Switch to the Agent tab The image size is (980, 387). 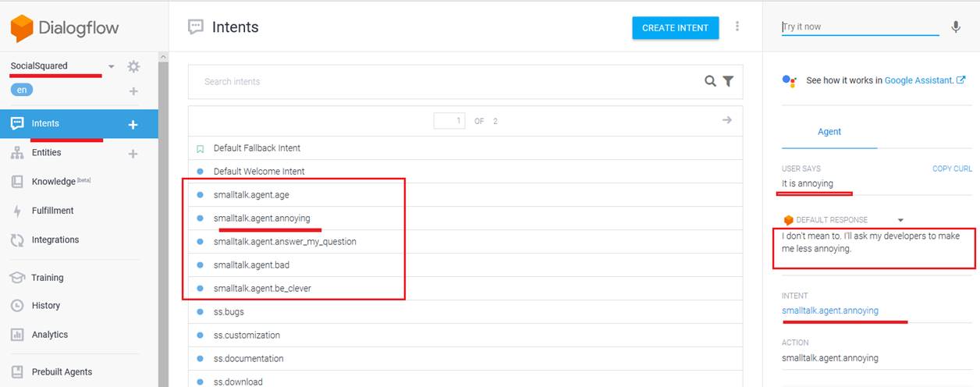click(829, 132)
